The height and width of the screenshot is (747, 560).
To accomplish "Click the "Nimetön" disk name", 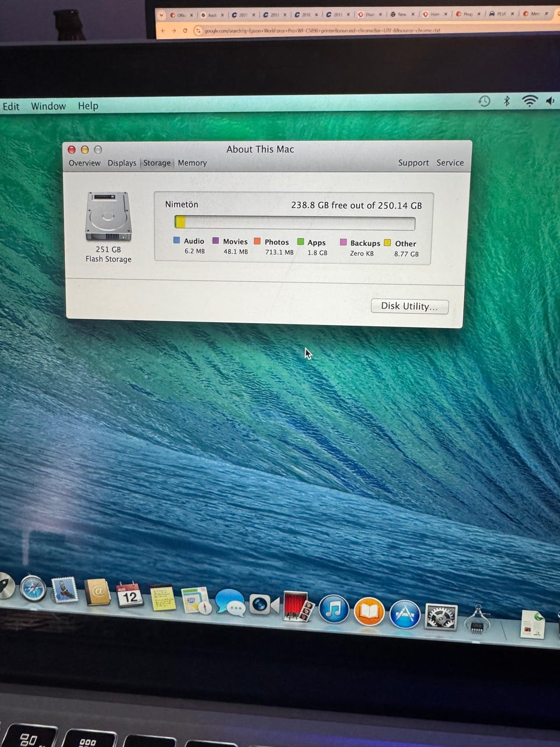I will 181,204.
